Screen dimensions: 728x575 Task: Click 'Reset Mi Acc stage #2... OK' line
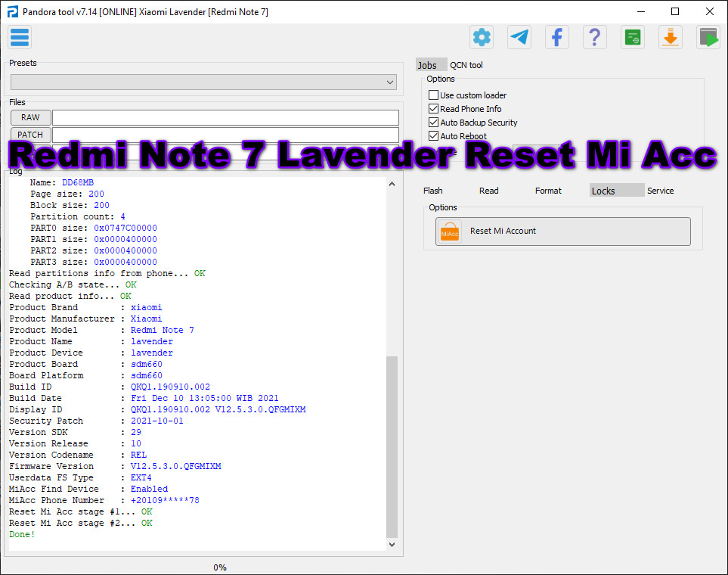point(81,523)
